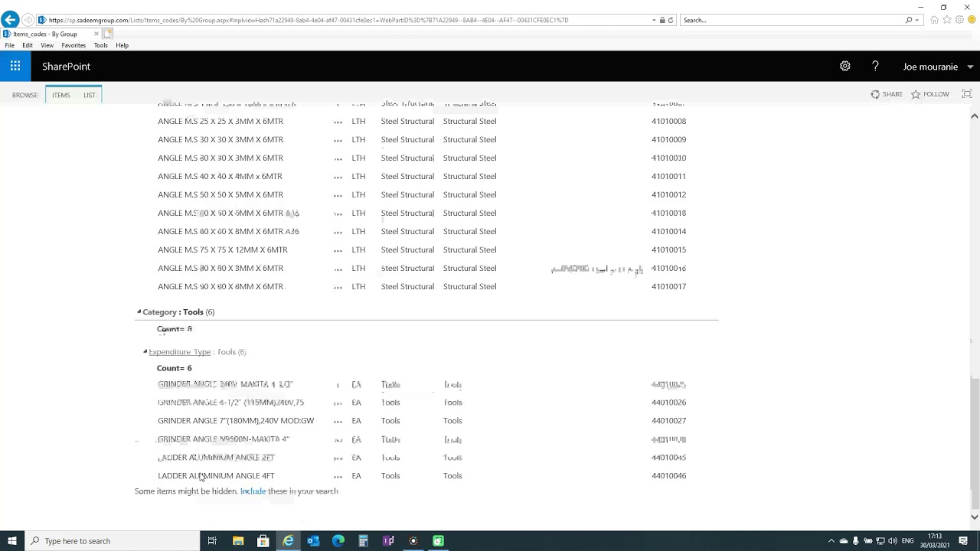Screen dimensions: 980x551
Task: Open ellipsis menu for GRINDER ANGLE 7"(180MM)
Action: [338, 421]
